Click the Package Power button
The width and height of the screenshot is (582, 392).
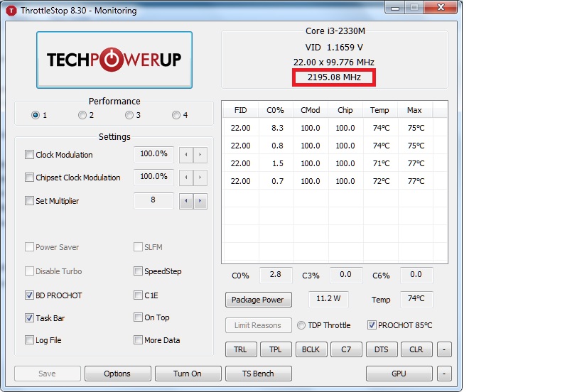pos(257,300)
